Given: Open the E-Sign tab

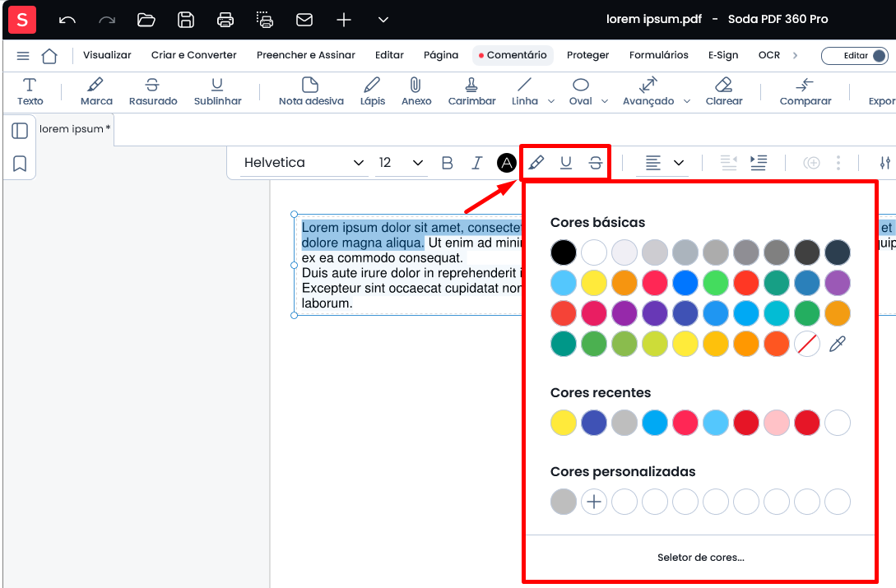Looking at the screenshot, I should [723, 55].
